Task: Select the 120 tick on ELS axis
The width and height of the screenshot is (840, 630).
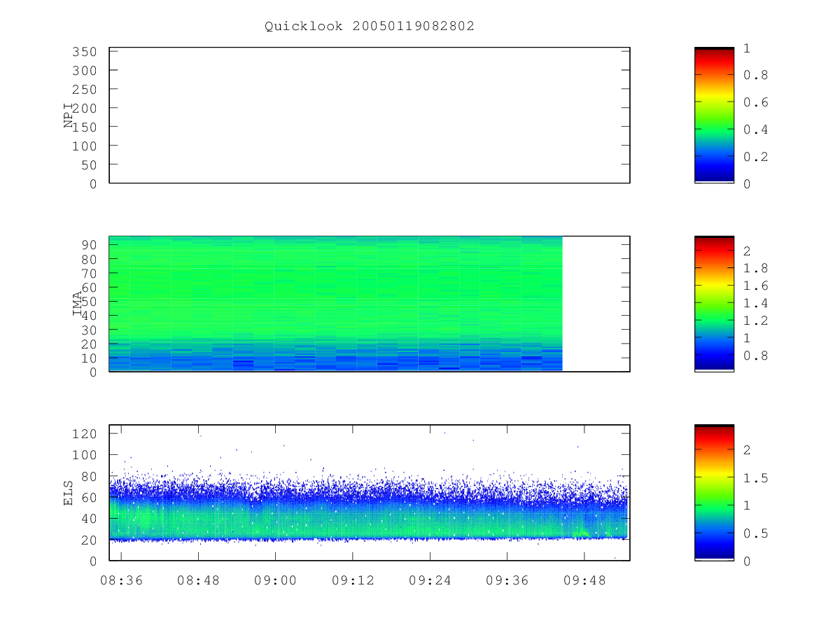Action: [84, 434]
